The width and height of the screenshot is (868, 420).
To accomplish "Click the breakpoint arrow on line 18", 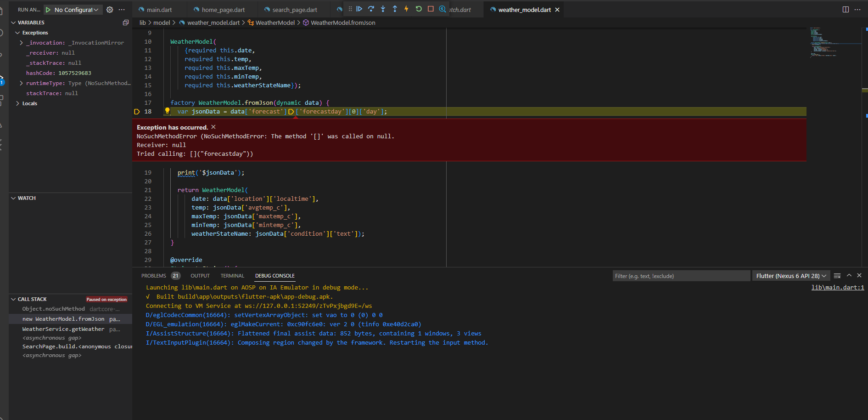I will [x=137, y=112].
